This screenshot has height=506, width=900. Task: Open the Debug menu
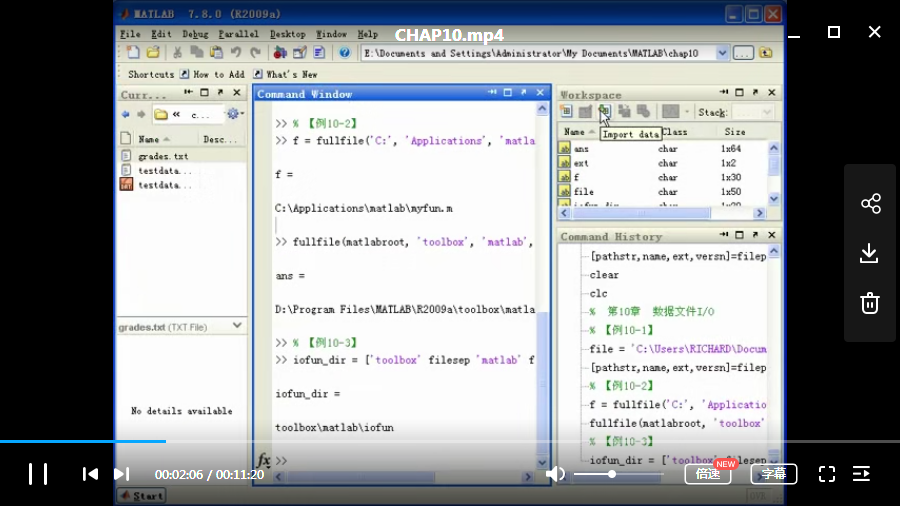(x=195, y=34)
